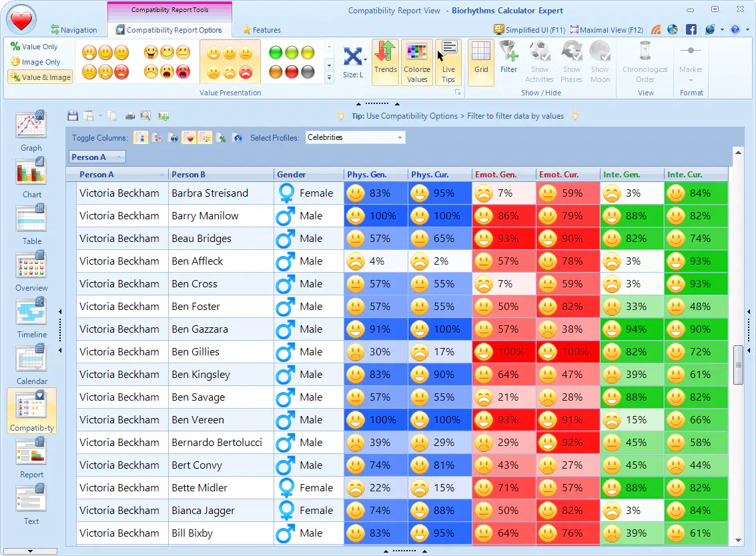Viewport: 756px width, 556px height.
Task: Sort by Inte. Gen. column header
Action: tap(632, 175)
